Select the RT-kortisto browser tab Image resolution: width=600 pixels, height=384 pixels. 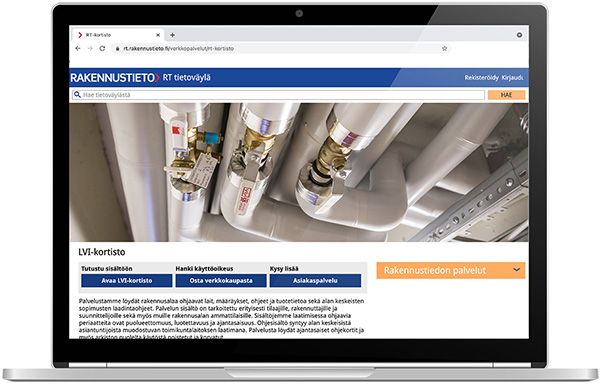click(x=117, y=35)
